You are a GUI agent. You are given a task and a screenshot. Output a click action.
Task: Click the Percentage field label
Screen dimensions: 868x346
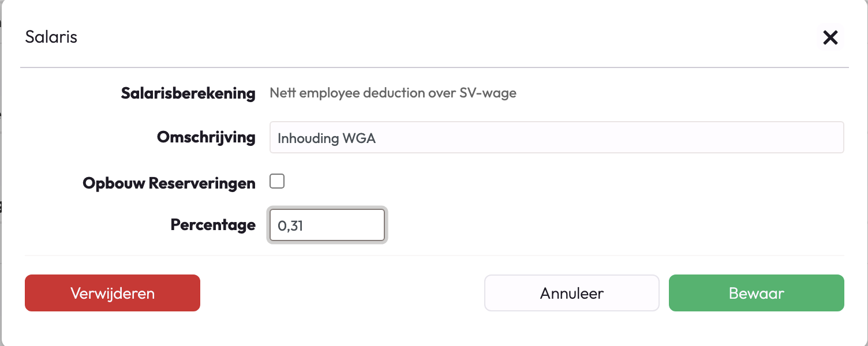(213, 224)
